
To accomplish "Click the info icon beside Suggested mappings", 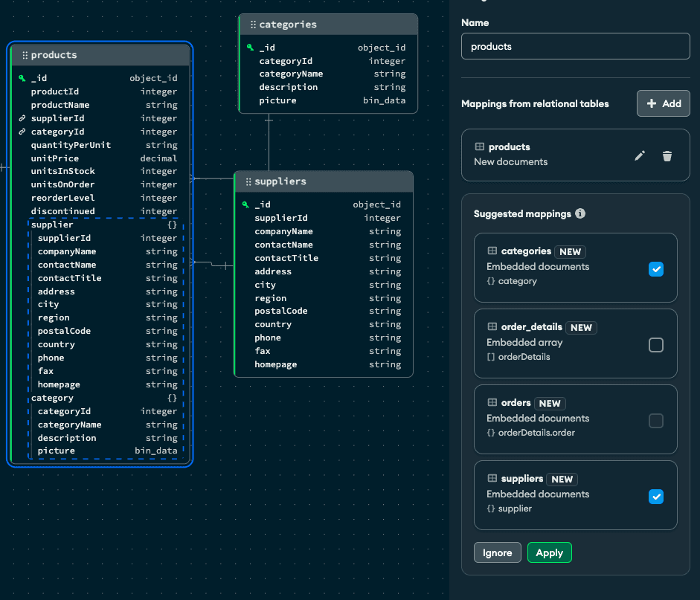I will pyautogui.click(x=580, y=213).
